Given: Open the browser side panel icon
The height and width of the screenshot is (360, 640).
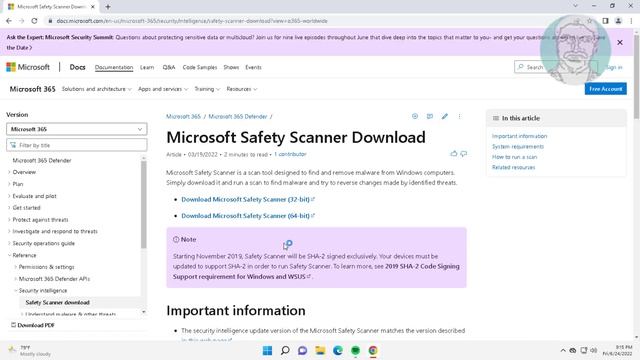Looking at the screenshot, I should pyautogui.click(x=605, y=21).
